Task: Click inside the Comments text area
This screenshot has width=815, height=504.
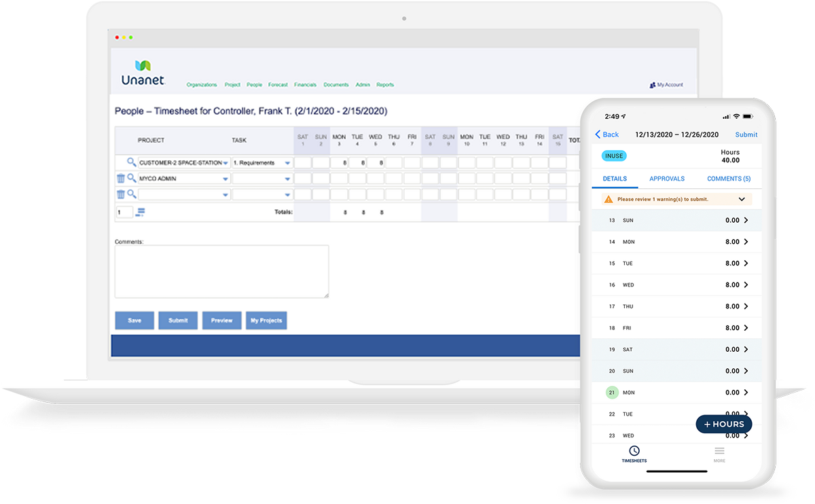Action: point(221,270)
